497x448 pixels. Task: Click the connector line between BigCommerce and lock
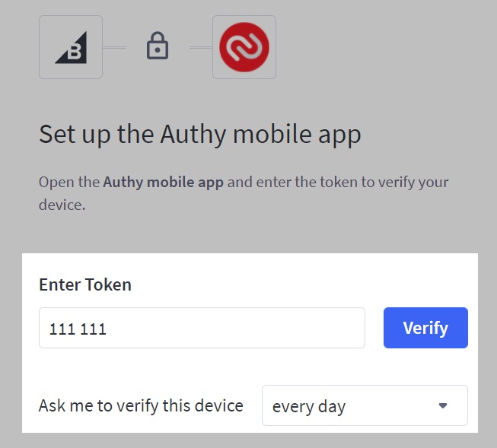tap(114, 47)
